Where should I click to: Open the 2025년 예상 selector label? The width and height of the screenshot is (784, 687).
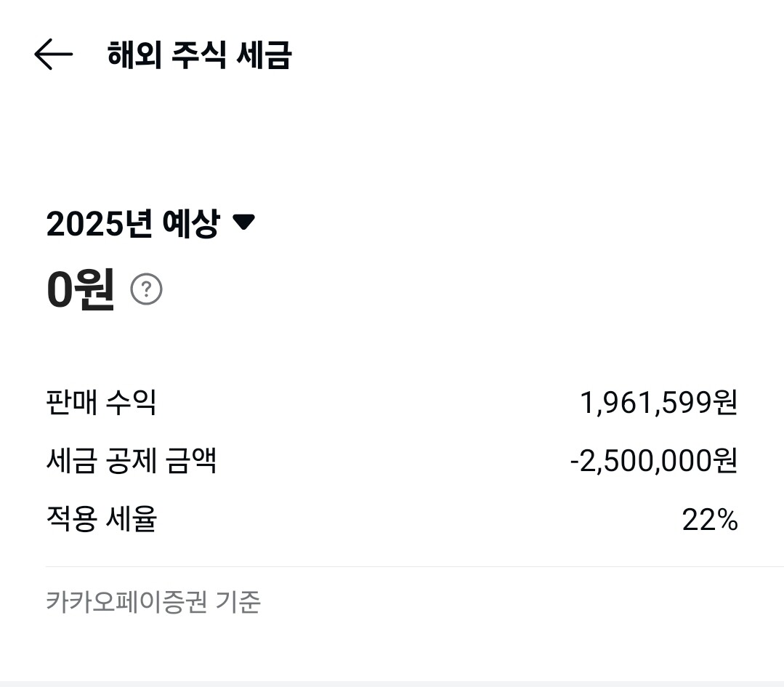(x=132, y=224)
